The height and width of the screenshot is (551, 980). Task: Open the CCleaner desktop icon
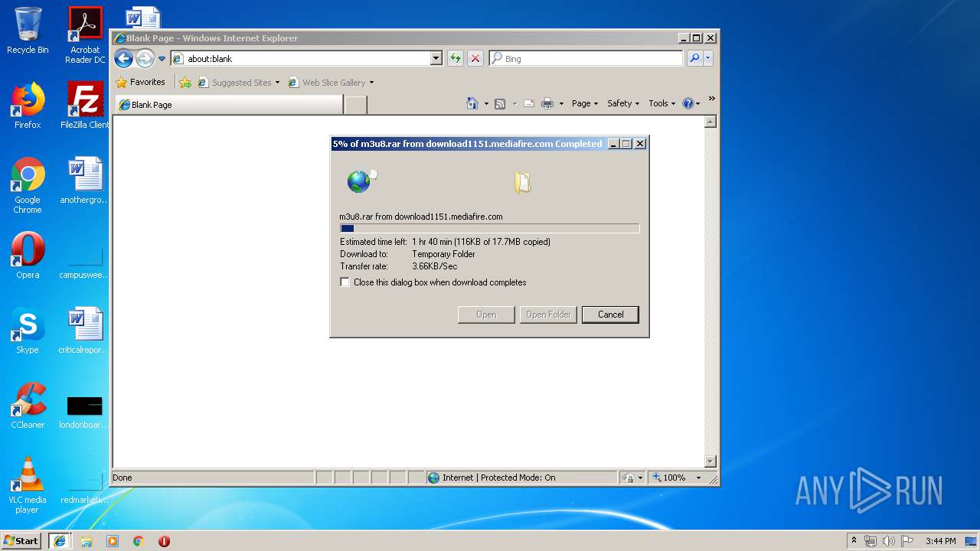point(28,406)
